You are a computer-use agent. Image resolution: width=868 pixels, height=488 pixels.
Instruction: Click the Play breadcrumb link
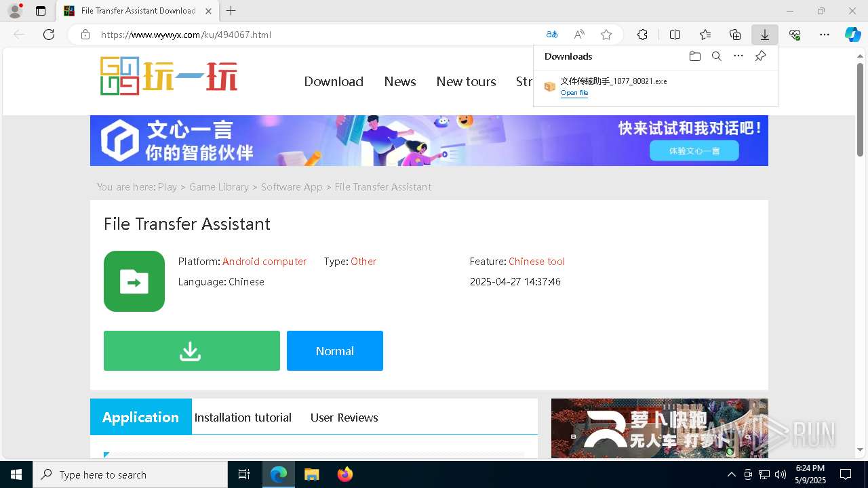pos(167,187)
